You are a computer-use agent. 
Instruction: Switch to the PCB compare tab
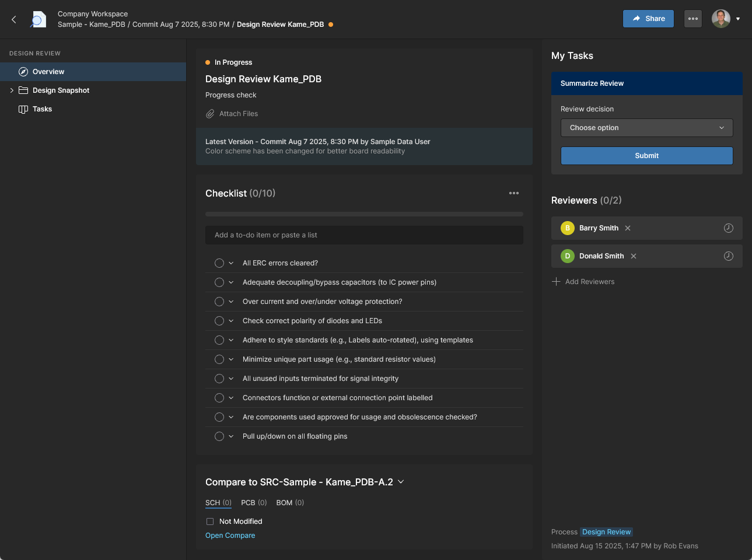(253, 503)
